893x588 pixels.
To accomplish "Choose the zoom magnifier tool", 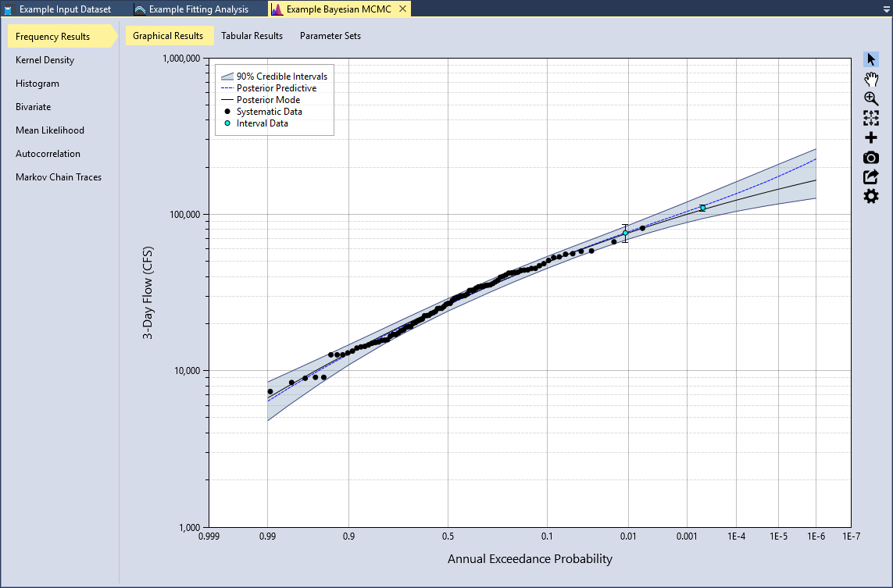I will pyautogui.click(x=870, y=98).
